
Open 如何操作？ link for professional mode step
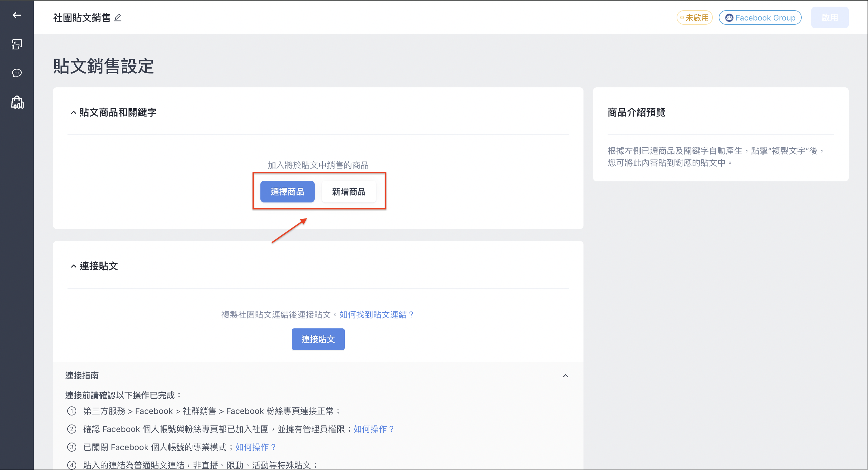[x=256, y=447]
